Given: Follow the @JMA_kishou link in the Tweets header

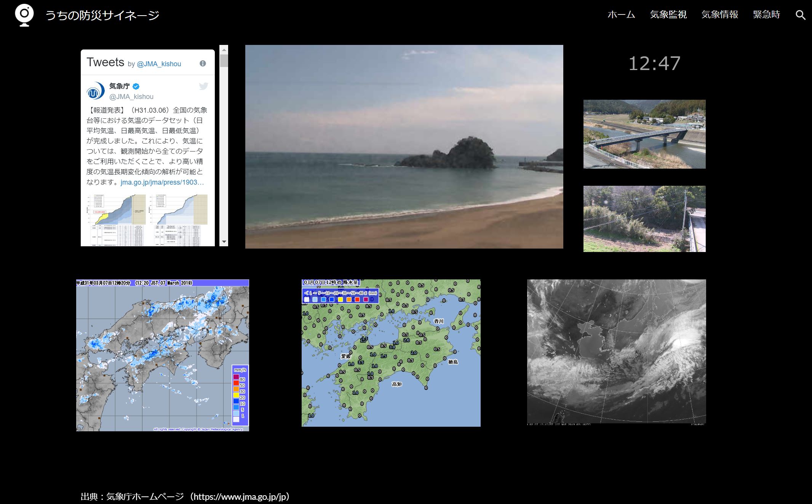Looking at the screenshot, I should 159,64.
